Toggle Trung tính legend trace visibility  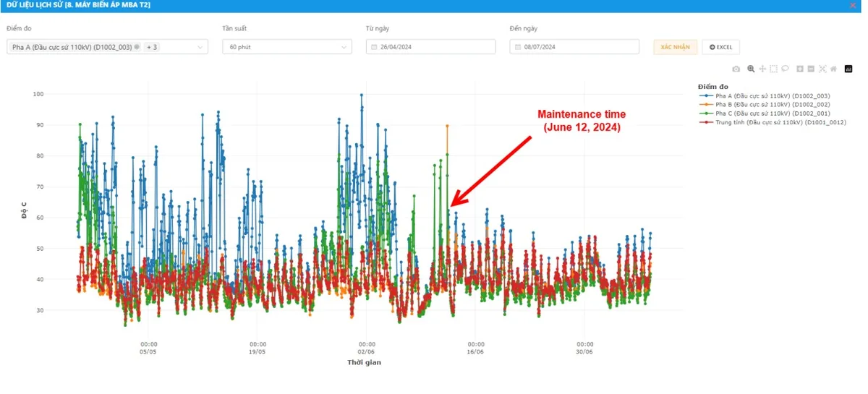773,122
